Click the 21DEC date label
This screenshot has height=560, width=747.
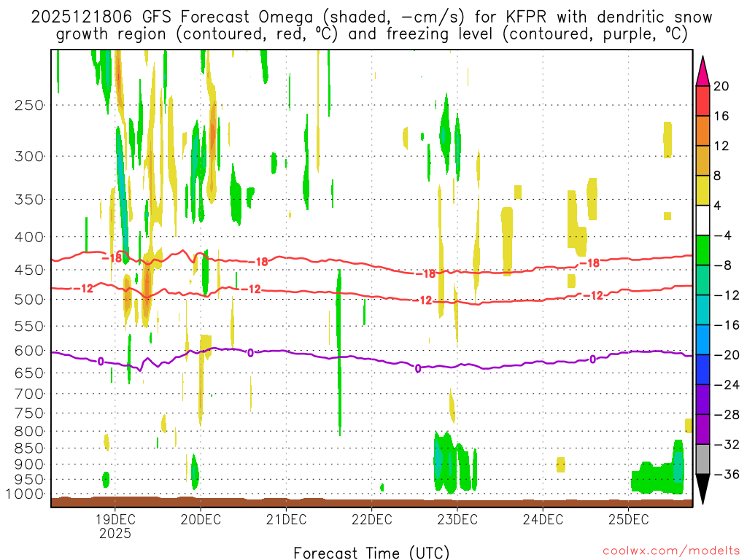pyautogui.click(x=286, y=519)
